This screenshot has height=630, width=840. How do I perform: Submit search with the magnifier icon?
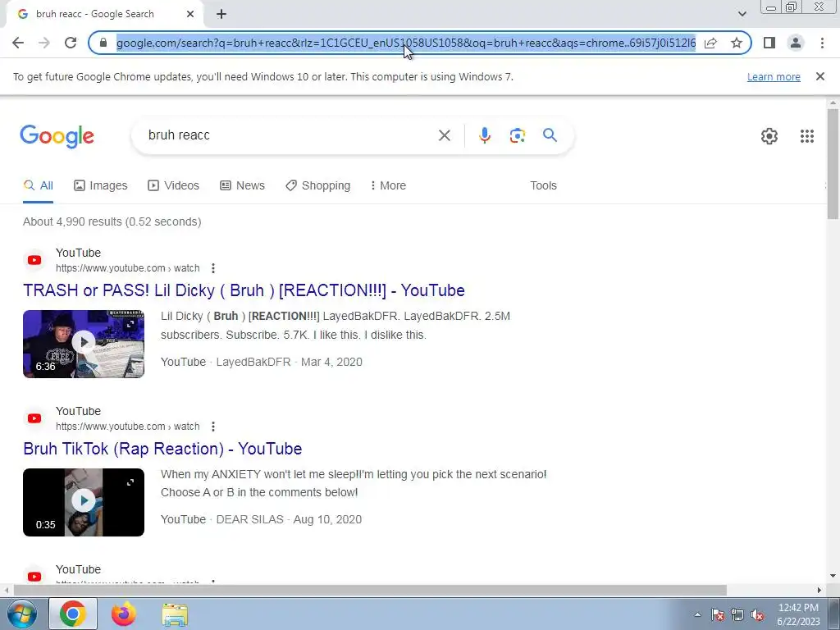point(550,135)
